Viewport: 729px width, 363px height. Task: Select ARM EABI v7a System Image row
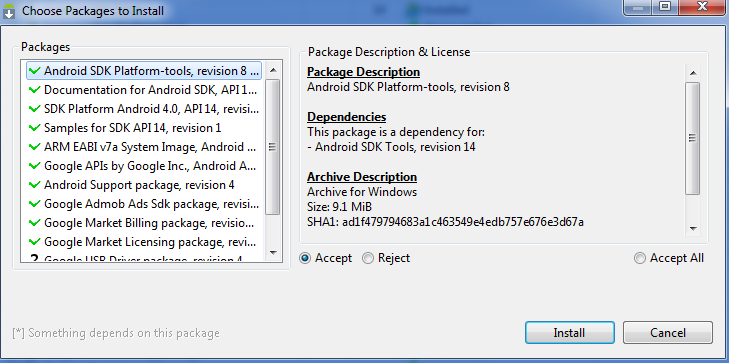pyautogui.click(x=144, y=147)
